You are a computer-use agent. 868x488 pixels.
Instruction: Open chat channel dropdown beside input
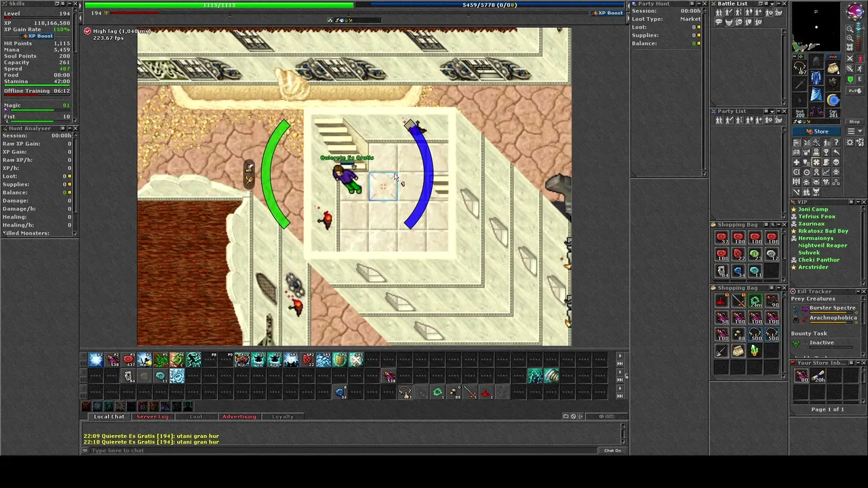click(x=85, y=450)
